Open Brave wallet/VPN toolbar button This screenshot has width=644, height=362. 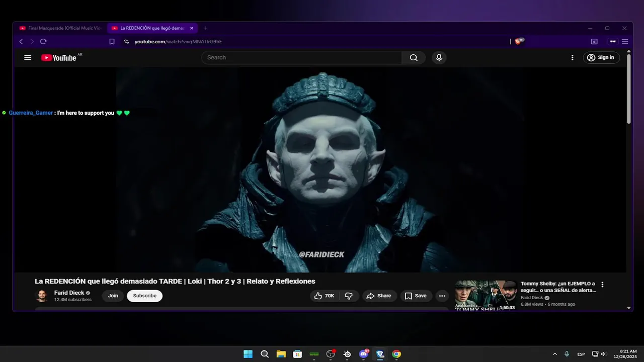tap(613, 42)
